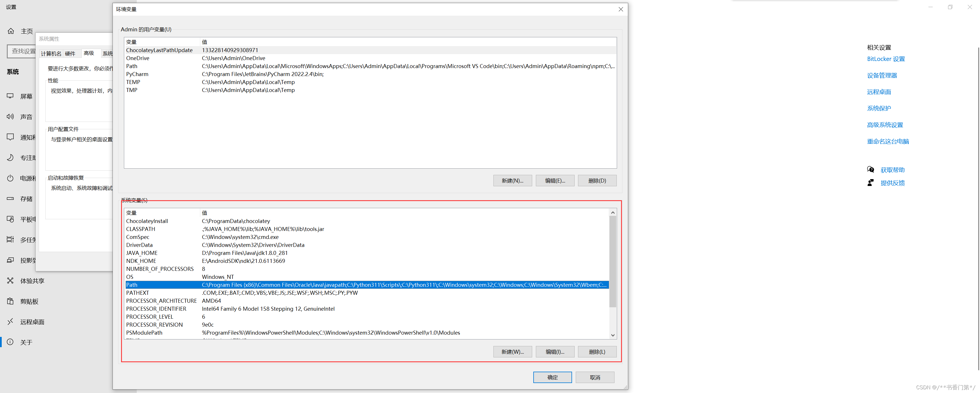Confirm with the OK button

[552, 377]
